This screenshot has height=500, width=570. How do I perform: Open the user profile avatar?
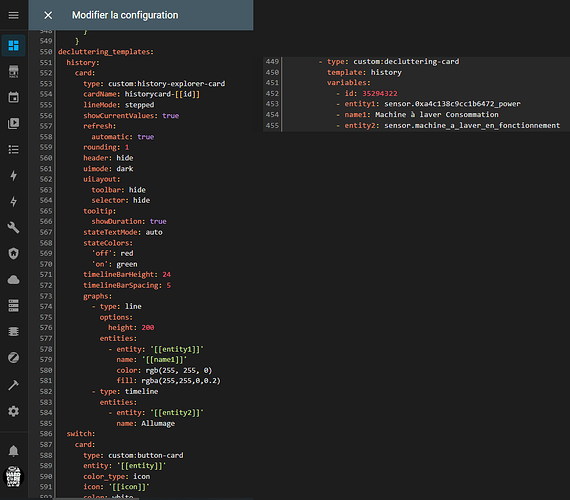click(x=13, y=477)
